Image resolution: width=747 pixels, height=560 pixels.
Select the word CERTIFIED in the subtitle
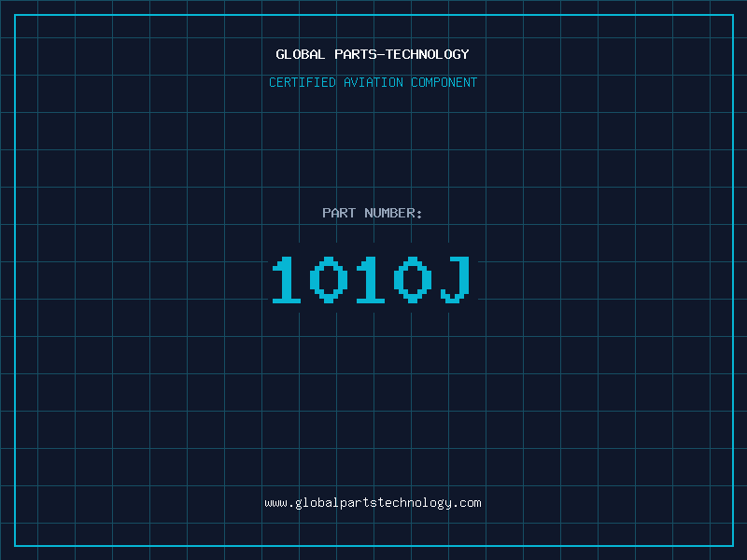[x=303, y=82]
